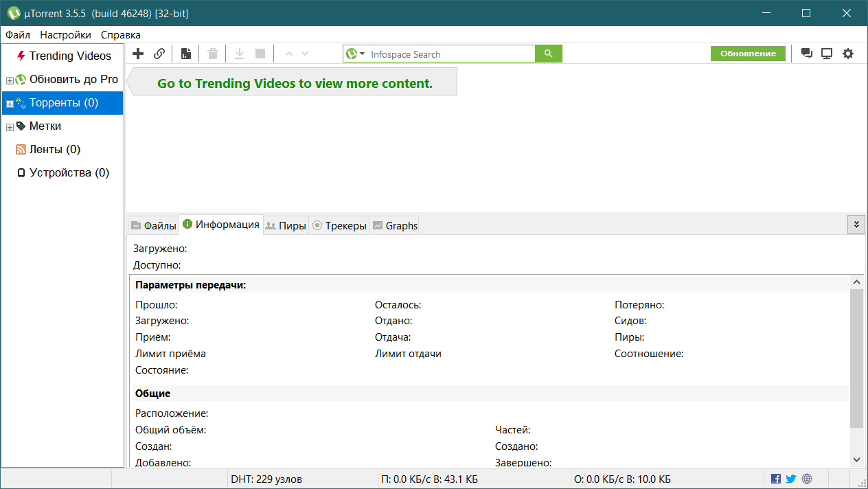868x489 pixels.
Task: Click the Общий объём: label
Action: coord(171,430)
